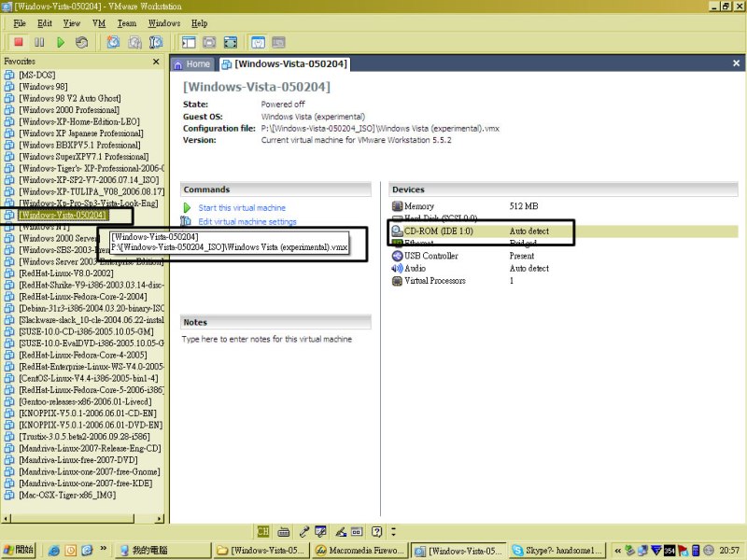Image resolution: width=747 pixels, height=560 pixels.
Task: Select the USB Controller device
Action: click(x=564, y=256)
